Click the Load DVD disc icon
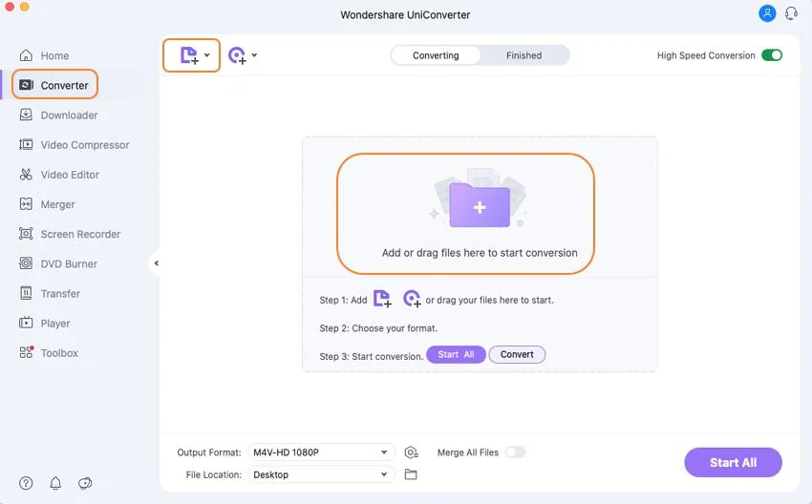 [237, 55]
